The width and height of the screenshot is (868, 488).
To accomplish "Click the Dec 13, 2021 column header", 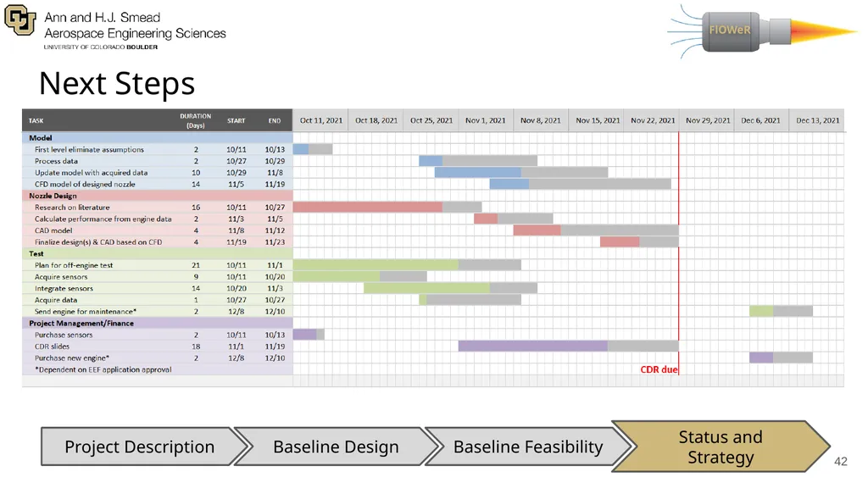I will tap(818, 120).
